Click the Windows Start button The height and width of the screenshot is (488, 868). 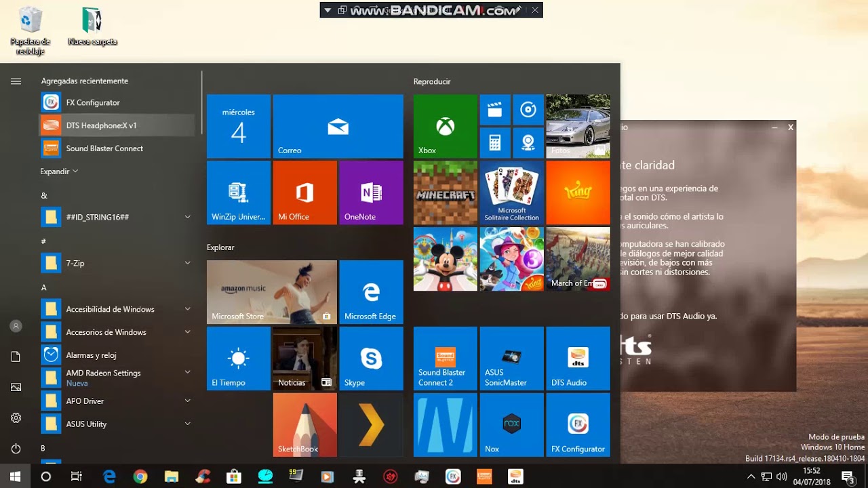pos(16,476)
